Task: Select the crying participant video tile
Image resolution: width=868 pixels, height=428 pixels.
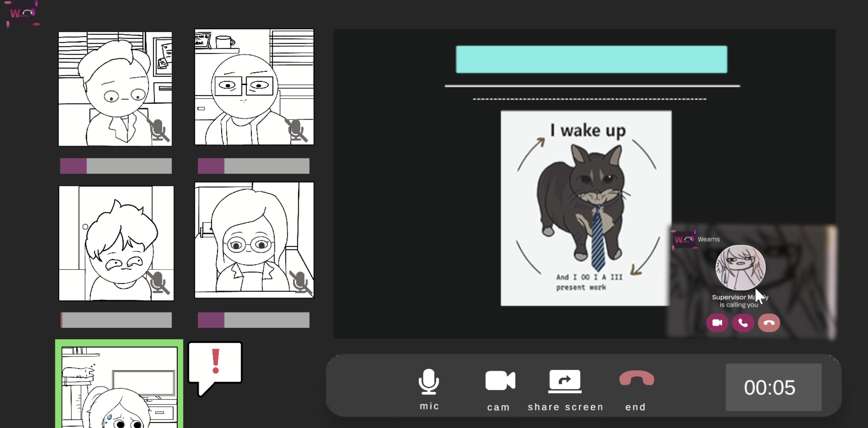Action: pyautogui.click(x=116, y=243)
